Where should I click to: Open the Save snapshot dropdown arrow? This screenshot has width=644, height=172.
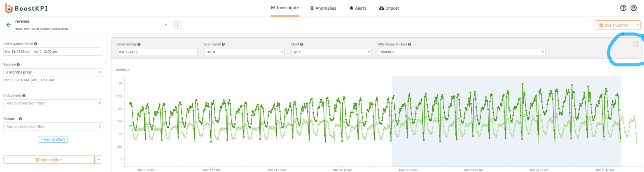[637, 25]
